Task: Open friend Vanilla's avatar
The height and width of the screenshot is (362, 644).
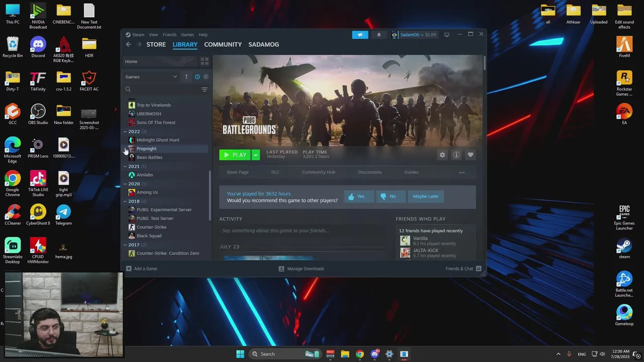Action: [x=405, y=240]
